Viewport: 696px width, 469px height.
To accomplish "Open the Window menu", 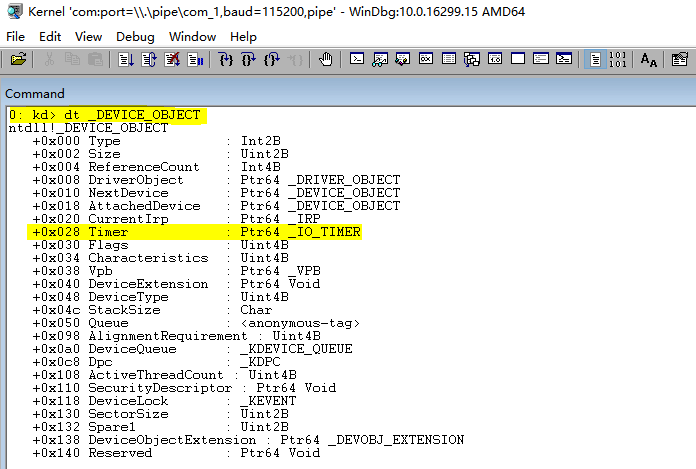I will (192, 37).
